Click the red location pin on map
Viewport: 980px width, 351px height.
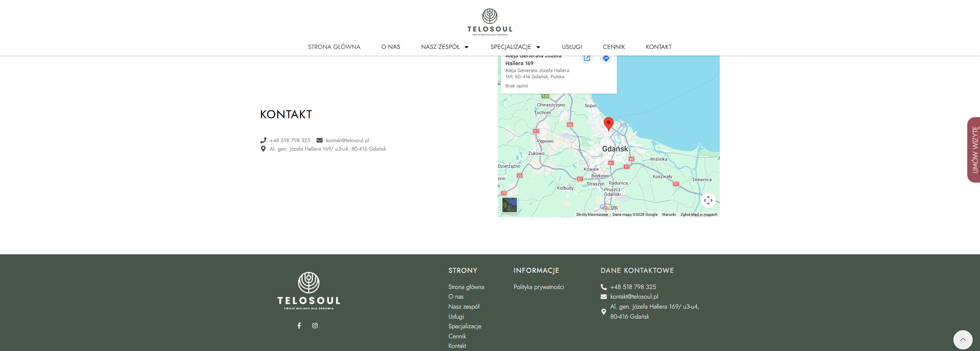point(608,123)
